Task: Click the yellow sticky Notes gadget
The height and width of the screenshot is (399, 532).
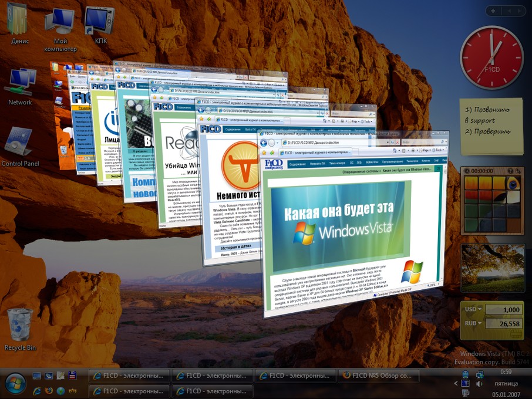Action: point(491,127)
